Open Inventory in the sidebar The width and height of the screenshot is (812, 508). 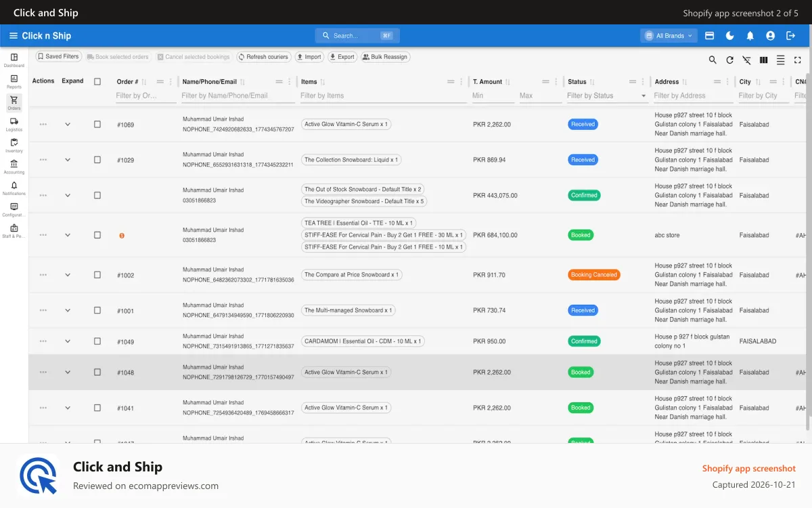(x=14, y=146)
